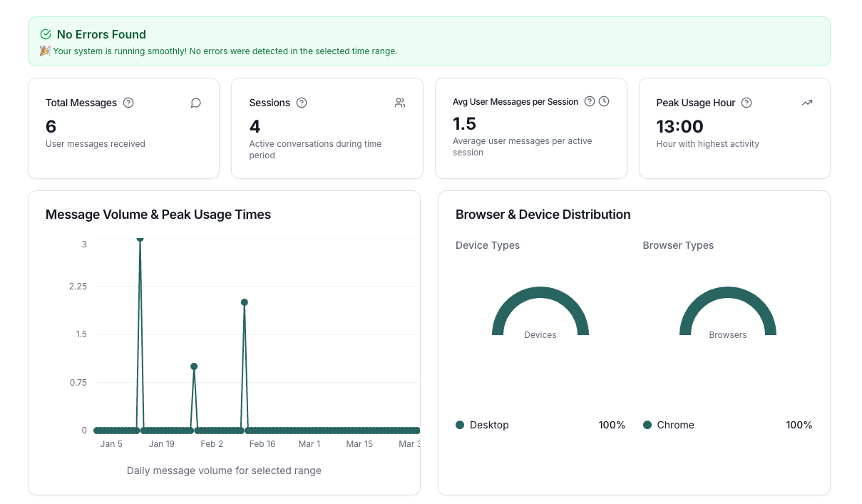The height and width of the screenshot is (504, 862).
Task: Click the chat bubble icon on Total Messages card
Action: pos(196,103)
